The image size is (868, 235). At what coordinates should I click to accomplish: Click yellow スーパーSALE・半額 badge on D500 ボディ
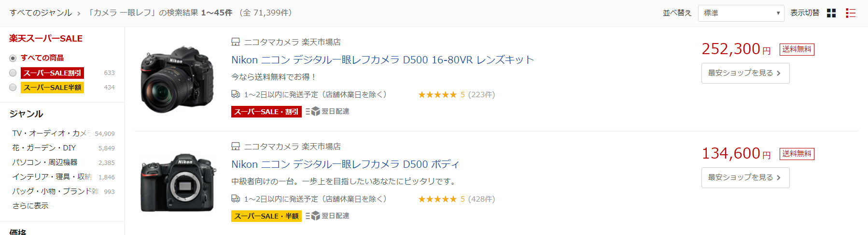(266, 216)
